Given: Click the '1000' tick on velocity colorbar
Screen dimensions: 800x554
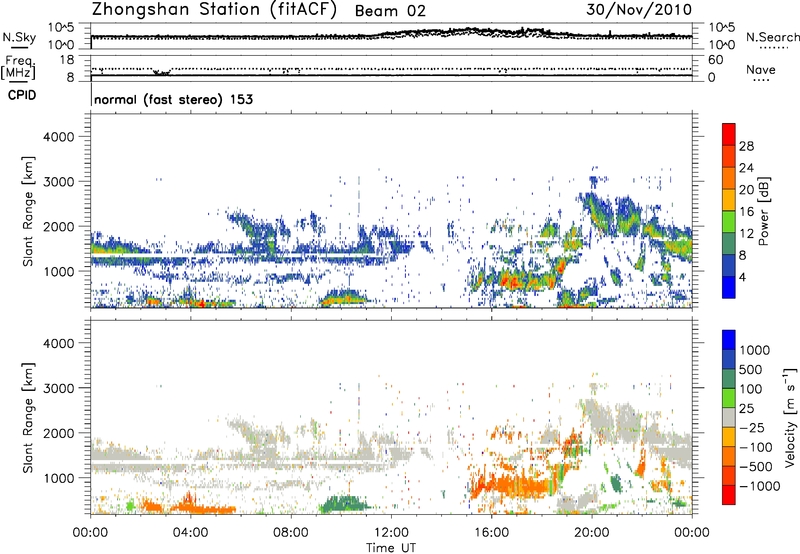Looking at the screenshot, I should [x=754, y=350].
